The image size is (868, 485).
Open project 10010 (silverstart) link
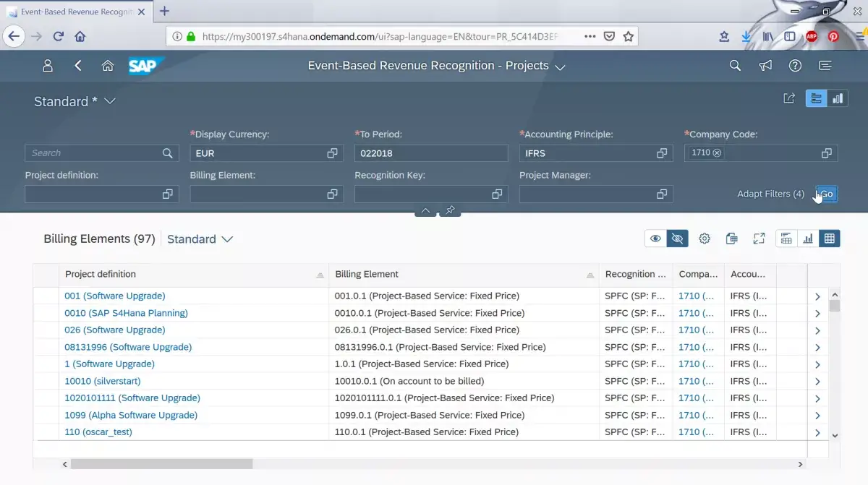pos(103,381)
